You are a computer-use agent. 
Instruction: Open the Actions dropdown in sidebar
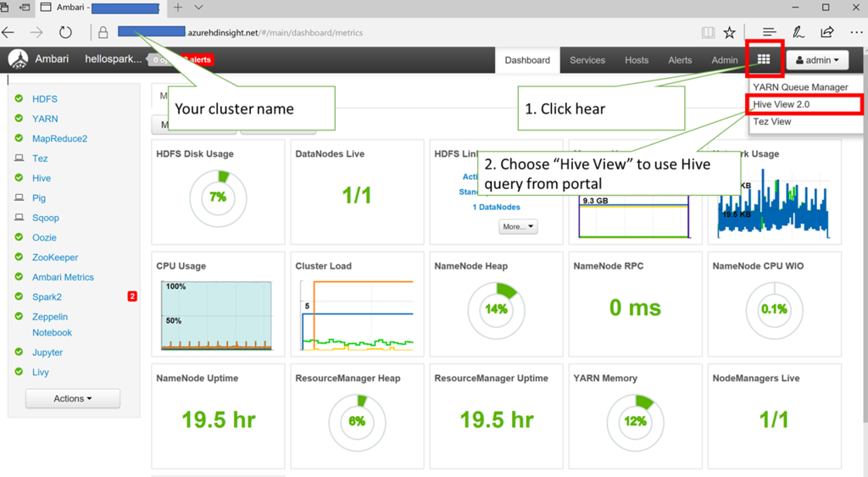[73, 398]
